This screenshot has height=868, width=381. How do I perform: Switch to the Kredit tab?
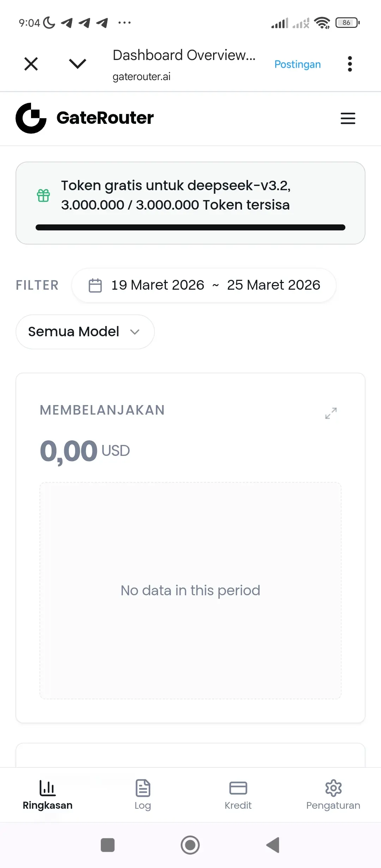pyautogui.click(x=238, y=795)
